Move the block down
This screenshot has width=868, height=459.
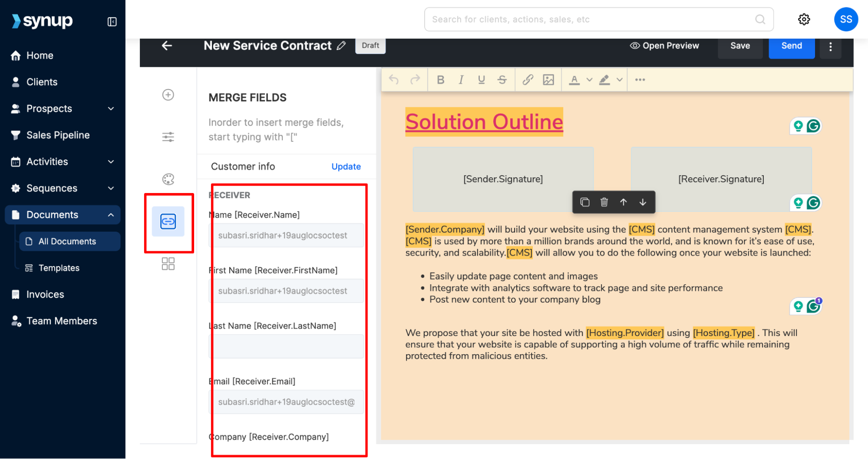[643, 202]
